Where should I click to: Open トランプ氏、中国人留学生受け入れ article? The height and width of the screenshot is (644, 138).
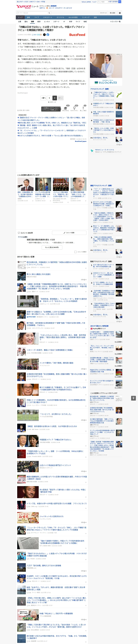coord(57,504)
